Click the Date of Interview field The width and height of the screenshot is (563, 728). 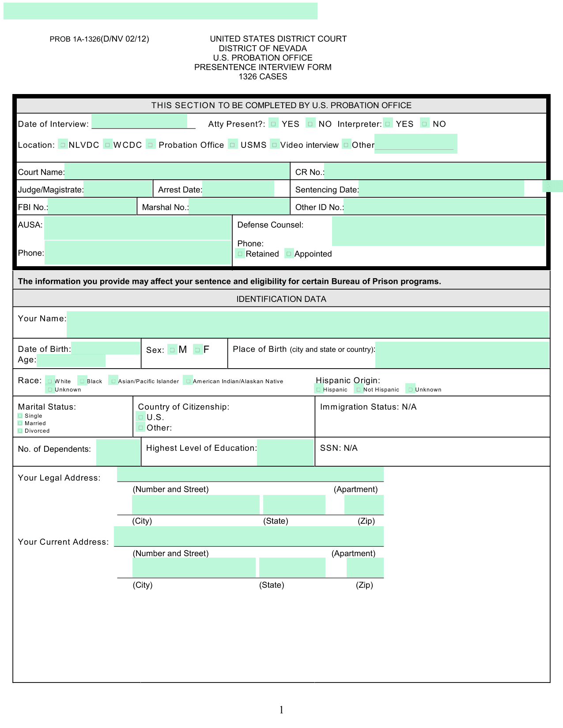(x=140, y=121)
